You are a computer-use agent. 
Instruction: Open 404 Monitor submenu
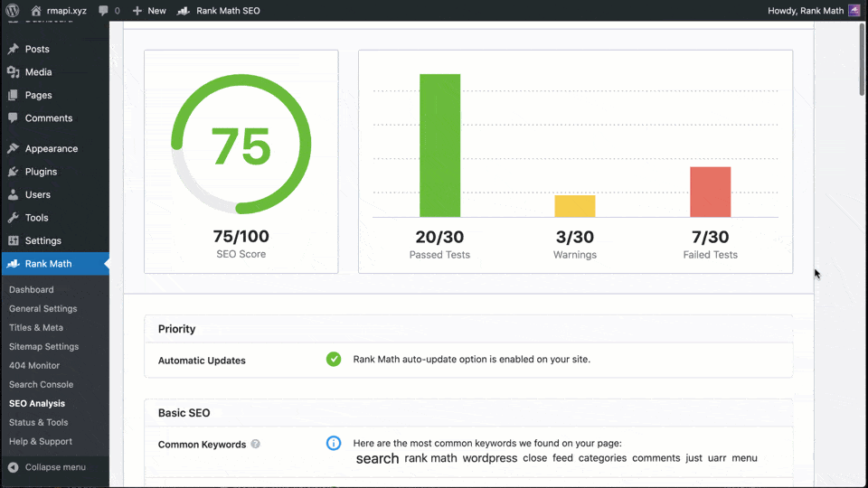[x=34, y=365]
